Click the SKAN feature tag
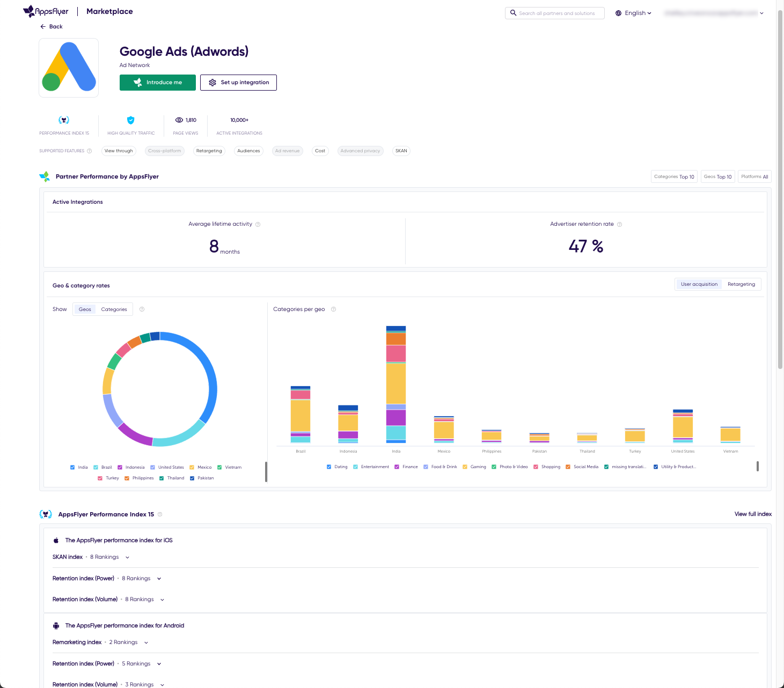 (401, 151)
